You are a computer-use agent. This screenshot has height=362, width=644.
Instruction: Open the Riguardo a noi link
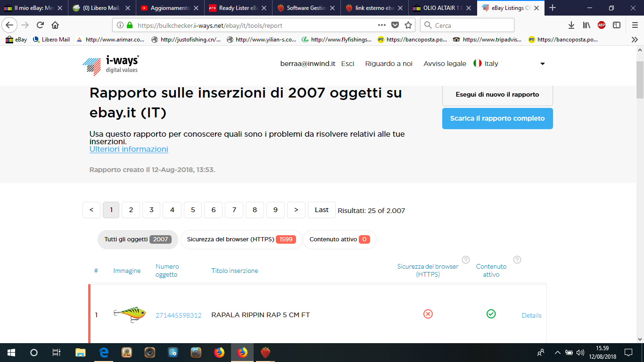pos(389,64)
